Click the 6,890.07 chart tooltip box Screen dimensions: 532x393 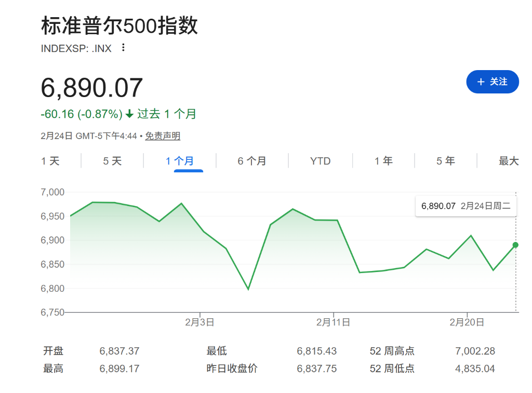point(465,206)
